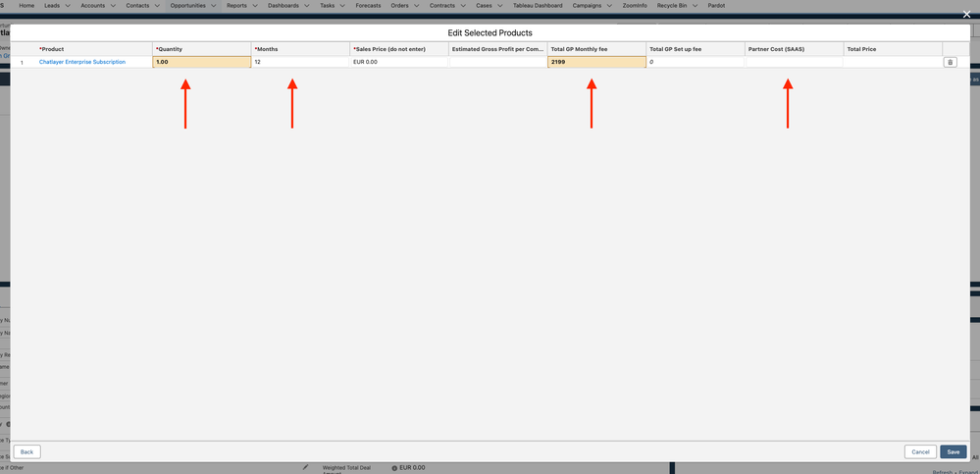Click the Partner Cost (SAAS) cell
Viewport: 980px width, 474px height.
pos(795,62)
